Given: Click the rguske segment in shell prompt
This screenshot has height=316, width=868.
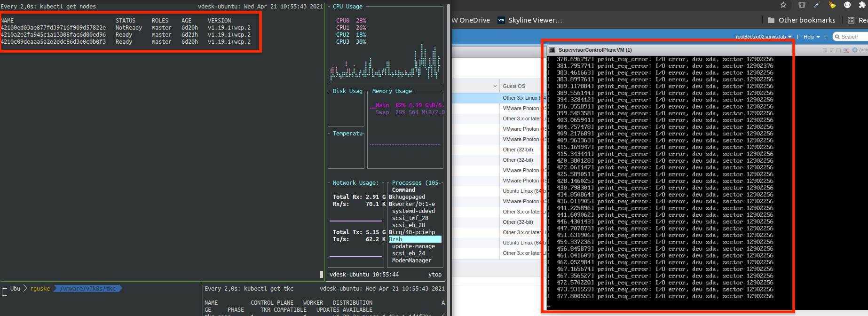Looking at the screenshot, I should [x=40, y=289].
